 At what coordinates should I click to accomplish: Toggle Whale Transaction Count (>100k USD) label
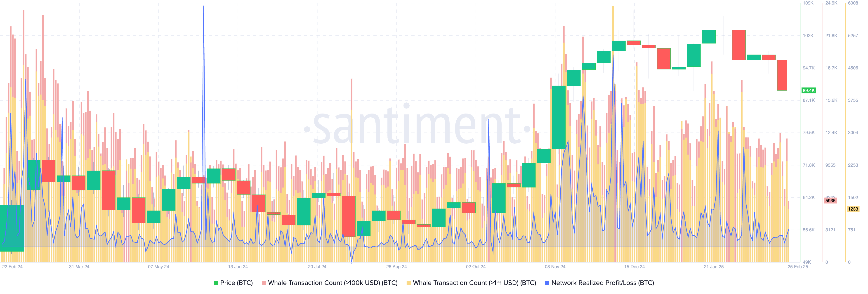click(x=333, y=283)
